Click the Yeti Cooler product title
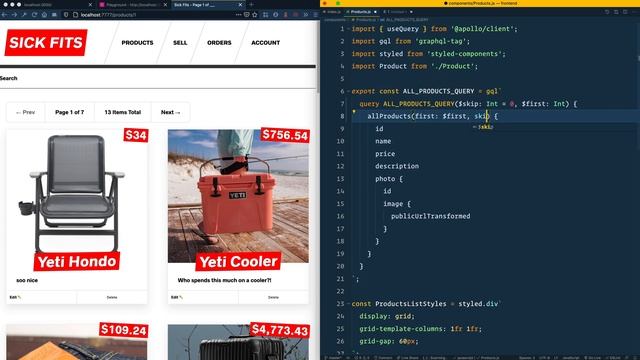Image resolution: width=640 pixels, height=360 pixels. pos(238,262)
